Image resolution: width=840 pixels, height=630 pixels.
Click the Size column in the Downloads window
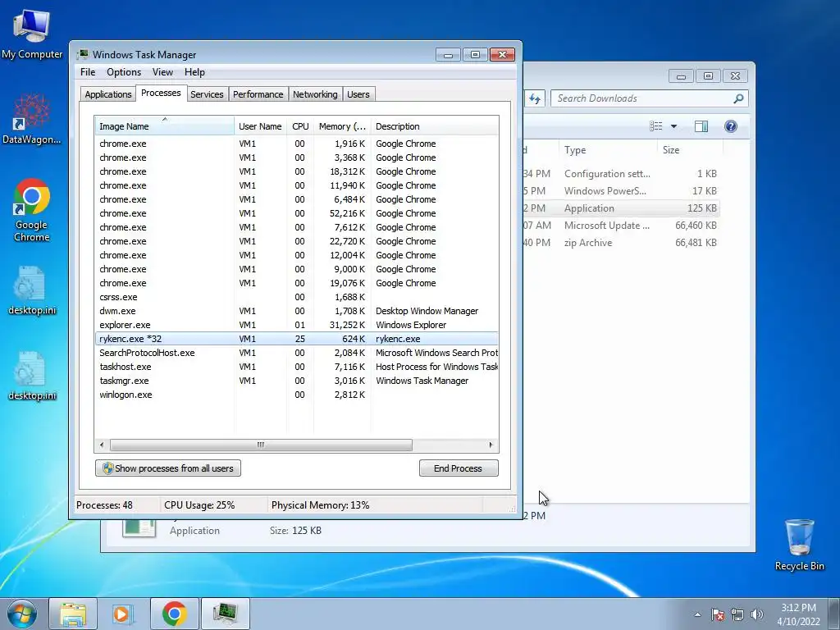(690, 150)
